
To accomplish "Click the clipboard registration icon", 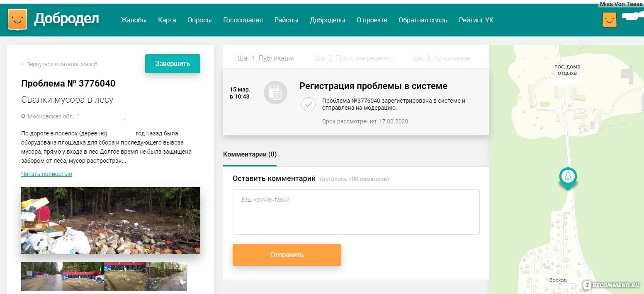I will (x=275, y=92).
